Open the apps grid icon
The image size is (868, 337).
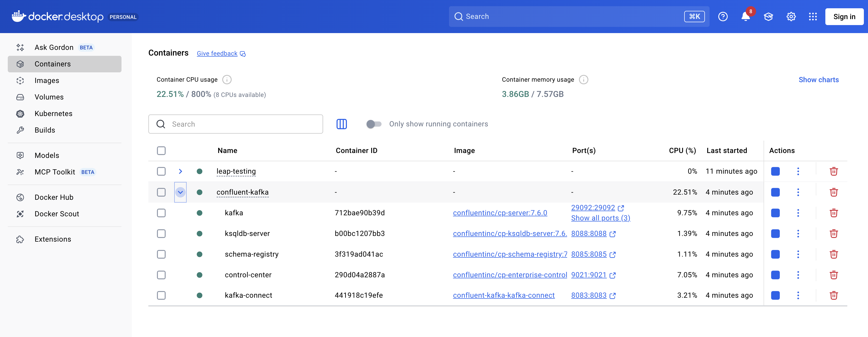[813, 17]
